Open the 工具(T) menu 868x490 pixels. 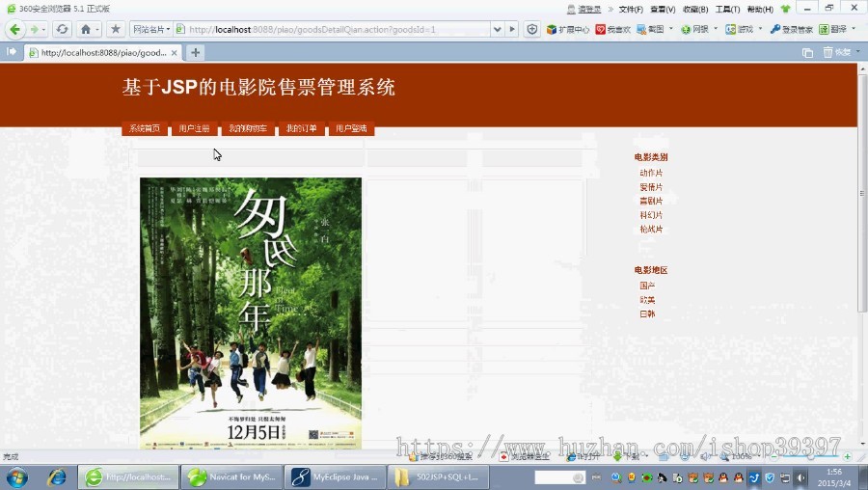tap(727, 9)
